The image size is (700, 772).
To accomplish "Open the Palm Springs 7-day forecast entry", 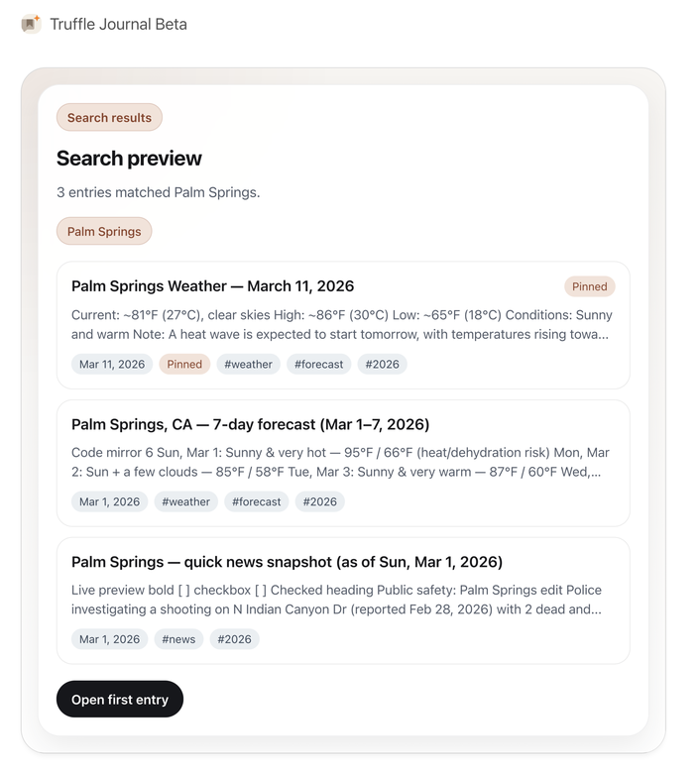I will tap(250, 424).
